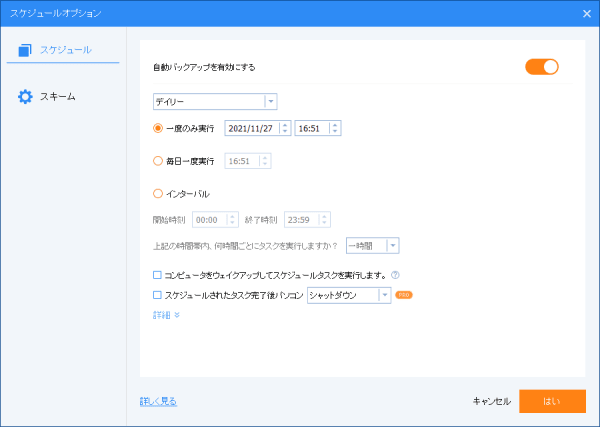
Task: Open the スケジュール tab in sidebar
Action: [x=63, y=50]
